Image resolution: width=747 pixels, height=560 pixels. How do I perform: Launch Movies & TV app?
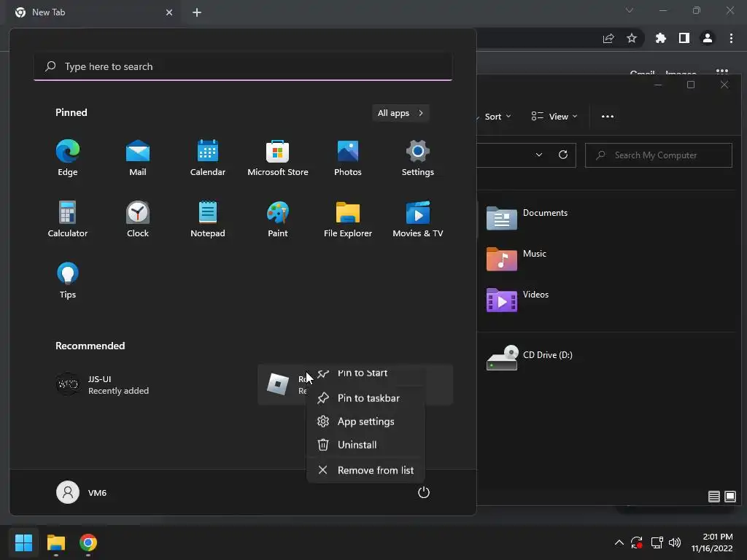(418, 219)
